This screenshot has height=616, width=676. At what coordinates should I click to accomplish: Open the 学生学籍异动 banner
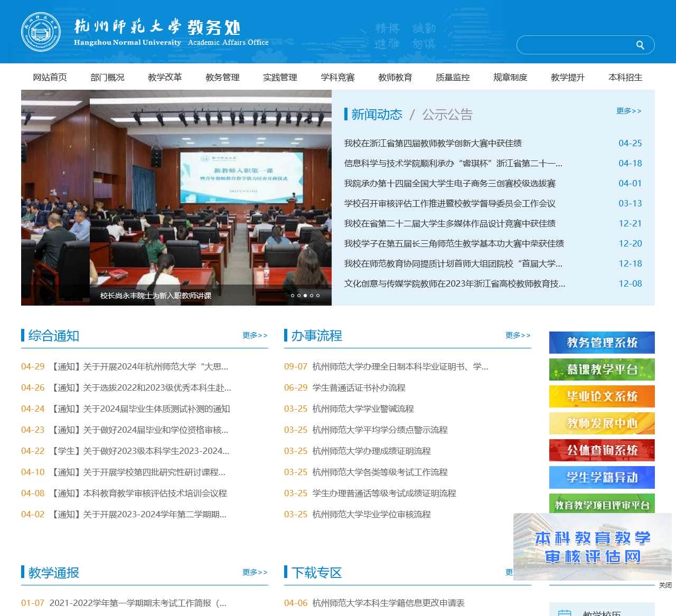point(602,477)
